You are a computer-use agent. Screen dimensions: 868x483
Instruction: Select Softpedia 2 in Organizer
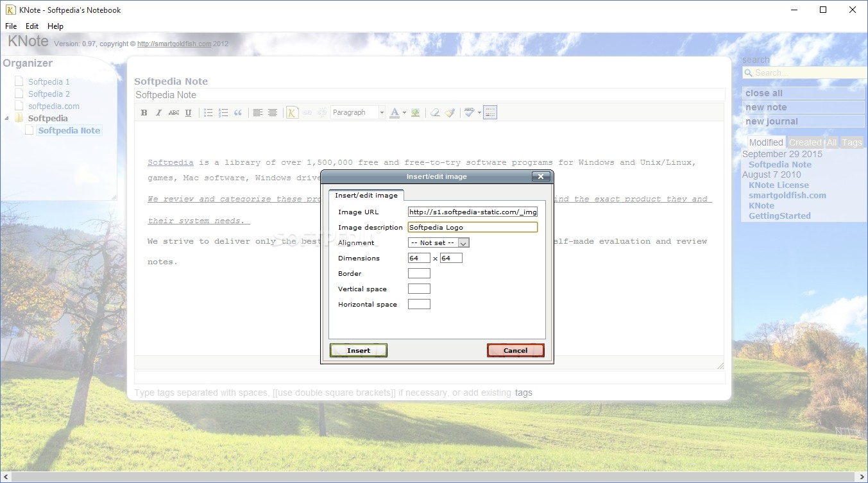(x=49, y=94)
